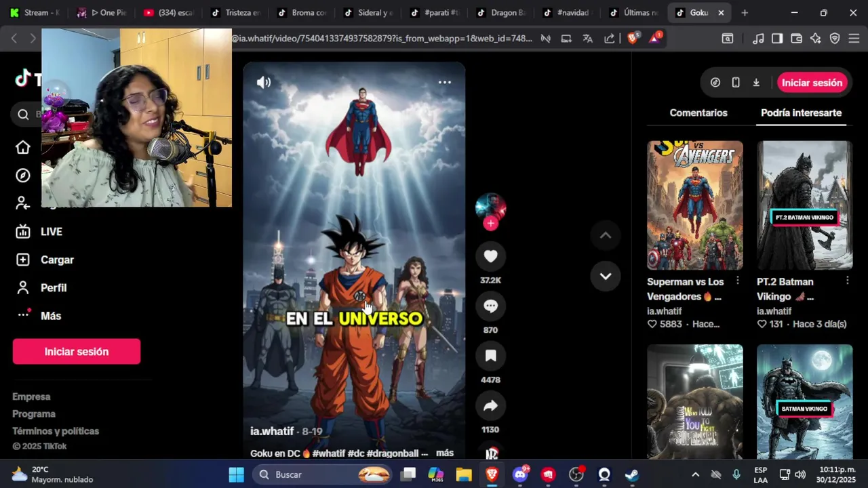This screenshot has height=488, width=868.
Task: Click the compass coin icon near Iniciar sesión
Action: point(715,83)
